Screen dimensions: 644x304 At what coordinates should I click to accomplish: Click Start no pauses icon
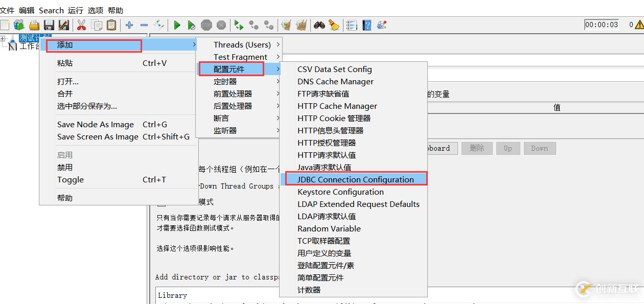point(191,25)
